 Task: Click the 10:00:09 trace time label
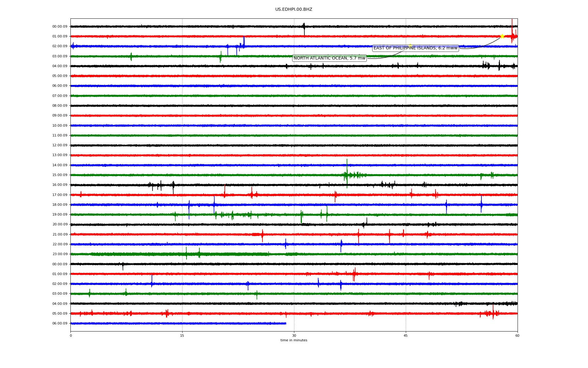click(x=60, y=126)
